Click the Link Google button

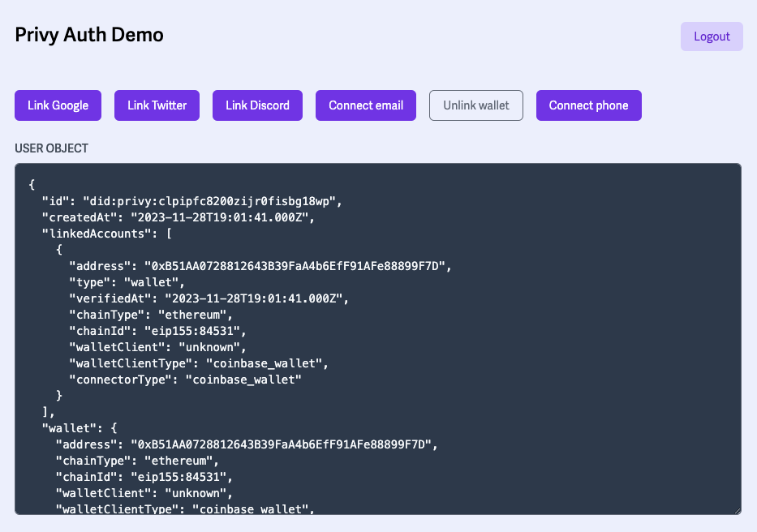[58, 105]
